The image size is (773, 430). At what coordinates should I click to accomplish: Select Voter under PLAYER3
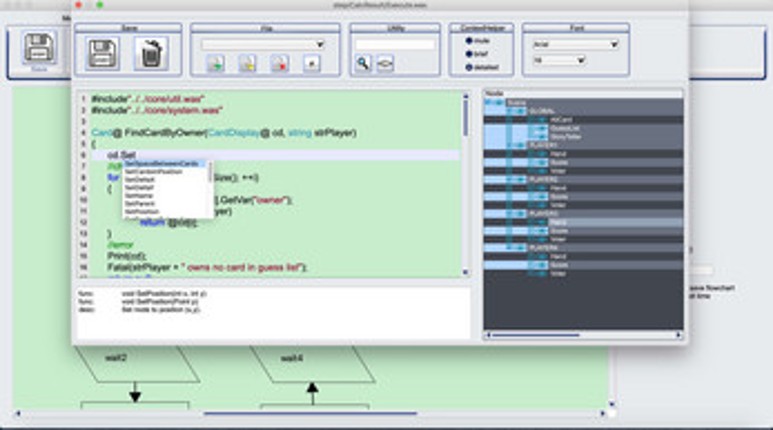(558, 239)
